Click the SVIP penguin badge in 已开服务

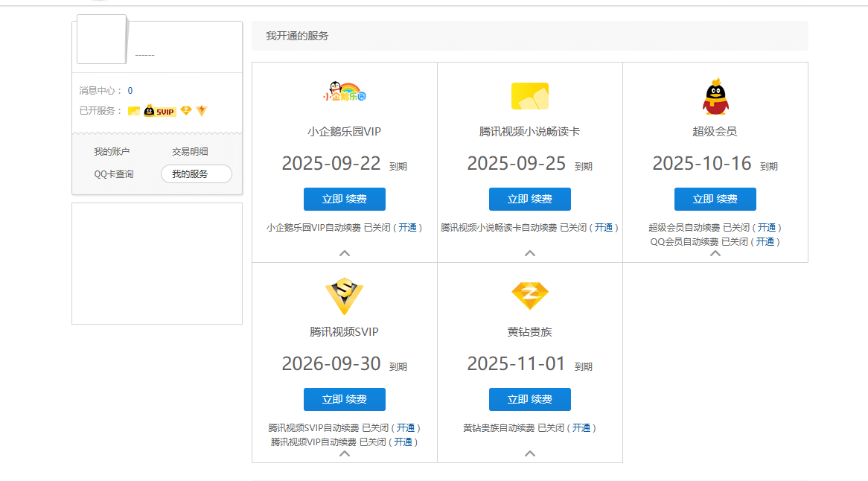tap(159, 111)
